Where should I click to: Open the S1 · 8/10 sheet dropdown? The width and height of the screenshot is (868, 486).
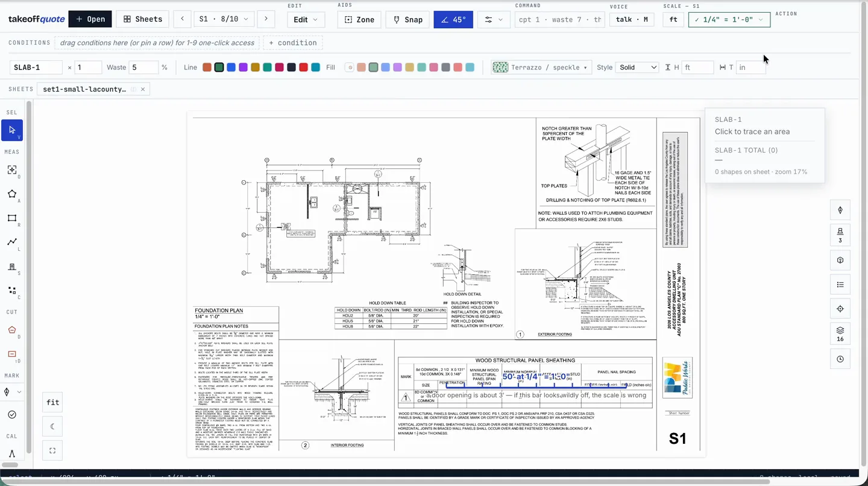(224, 19)
